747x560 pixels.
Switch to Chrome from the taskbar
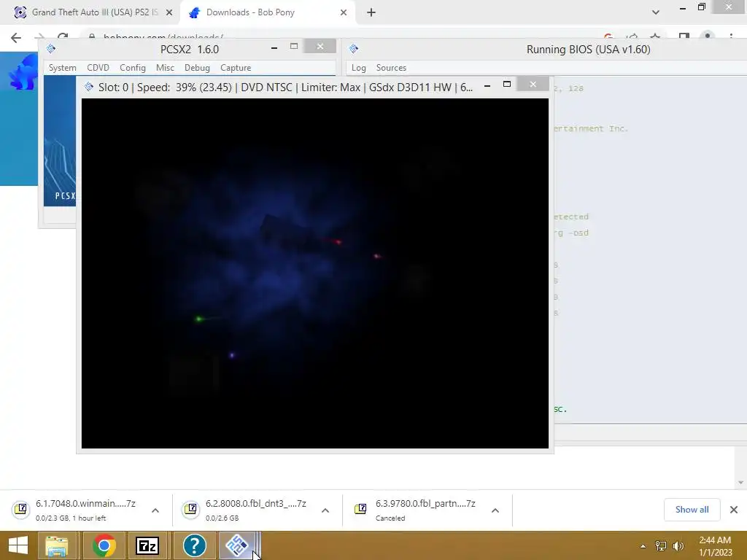(x=104, y=545)
